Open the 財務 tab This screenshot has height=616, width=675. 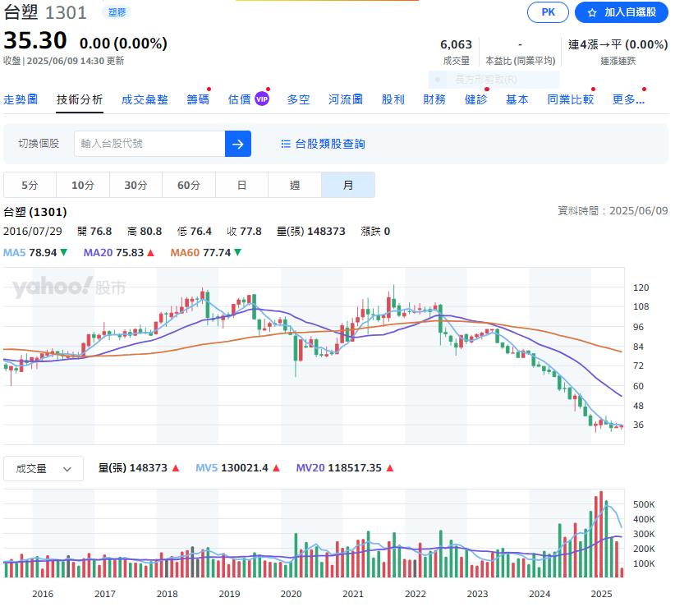[x=434, y=100]
